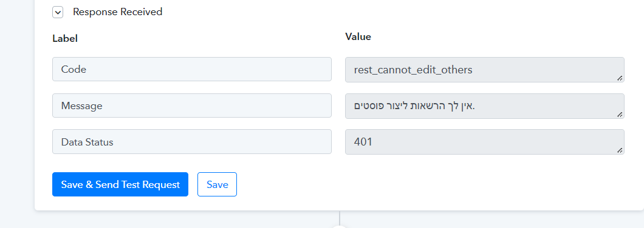Click the Hebrew message value box
Image resolution: width=644 pixels, height=228 pixels.
pos(485,106)
